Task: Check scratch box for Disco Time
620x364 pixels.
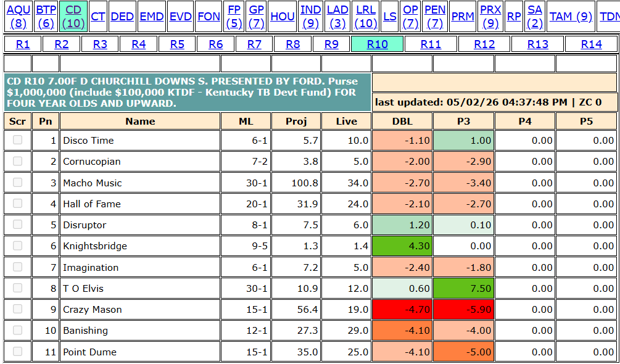Action: pyautogui.click(x=17, y=140)
